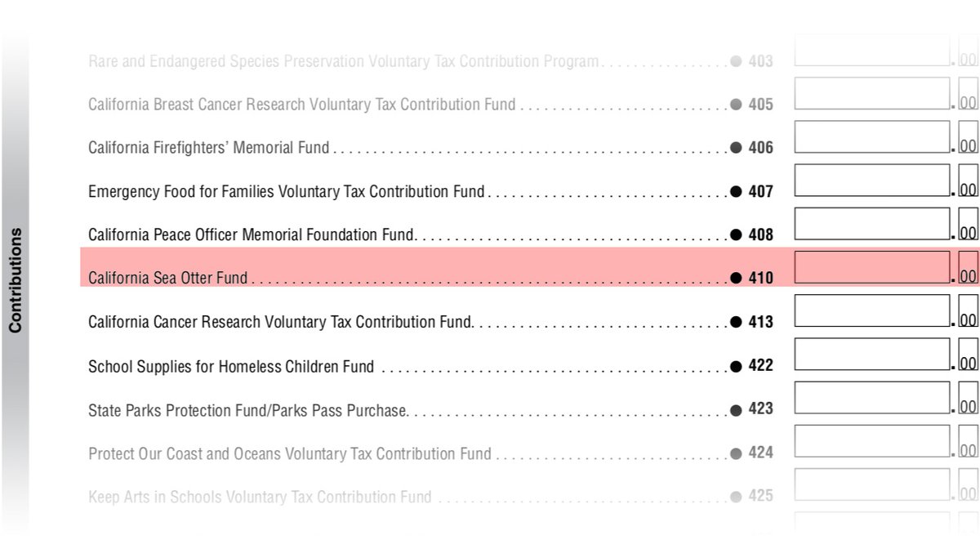Click the amount field for code 410
The width and height of the screenshot is (980, 558).
coord(872,267)
